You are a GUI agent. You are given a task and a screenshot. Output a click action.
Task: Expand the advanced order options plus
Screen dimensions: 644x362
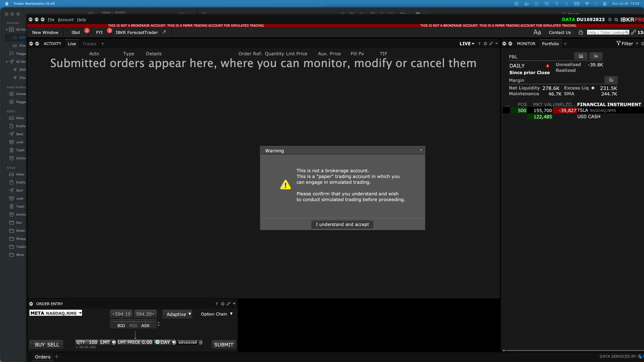pos(200,342)
